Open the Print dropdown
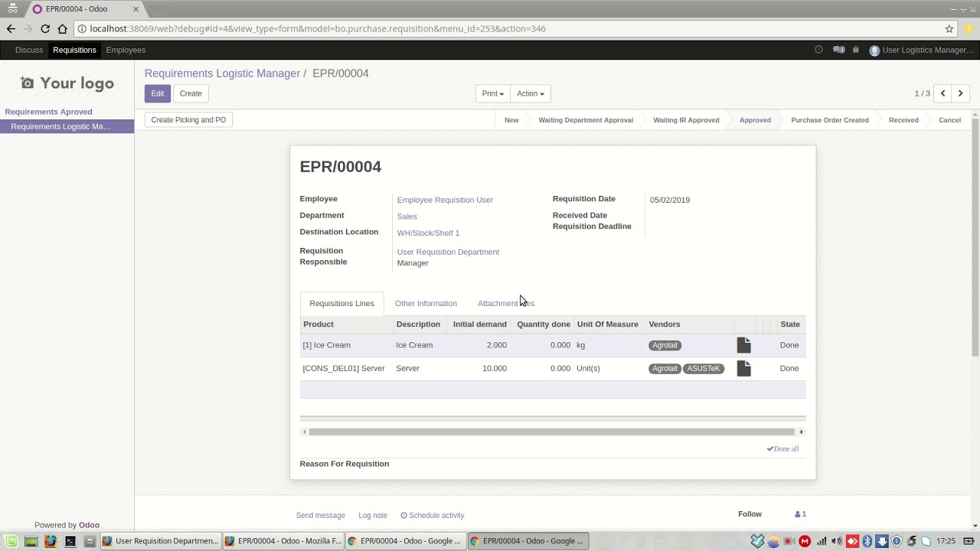This screenshot has height=551, width=980. click(x=492, y=93)
